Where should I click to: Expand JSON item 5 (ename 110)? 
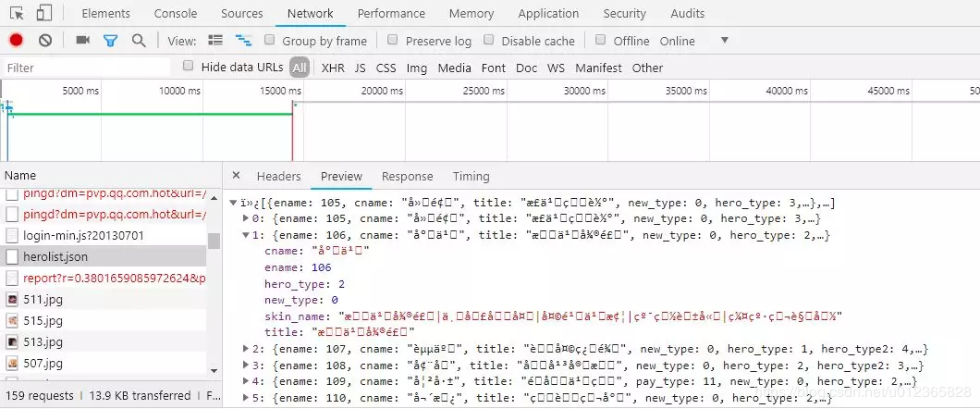246,398
